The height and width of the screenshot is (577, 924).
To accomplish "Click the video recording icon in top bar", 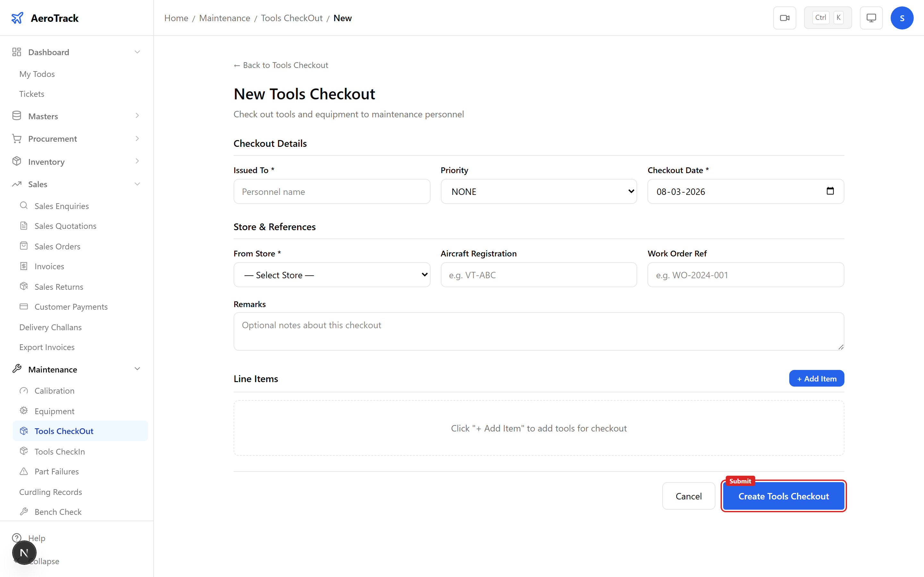I will pos(785,18).
